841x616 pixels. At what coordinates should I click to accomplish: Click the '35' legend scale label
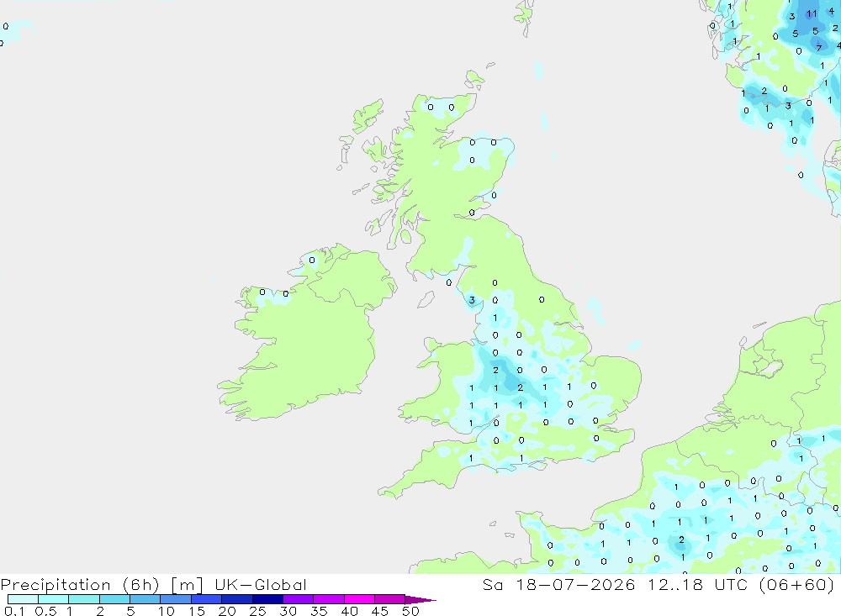coord(319,611)
